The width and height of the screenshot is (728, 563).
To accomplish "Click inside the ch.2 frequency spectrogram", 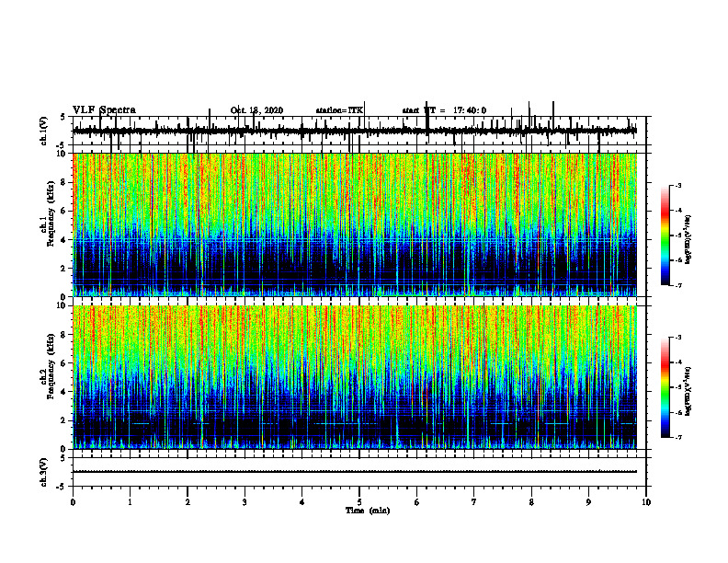I will click(355, 377).
